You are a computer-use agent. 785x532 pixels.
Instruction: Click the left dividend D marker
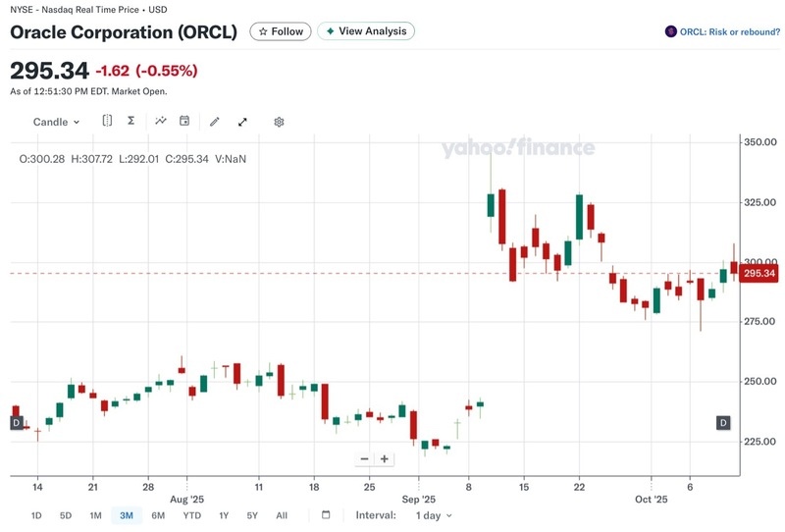16,422
